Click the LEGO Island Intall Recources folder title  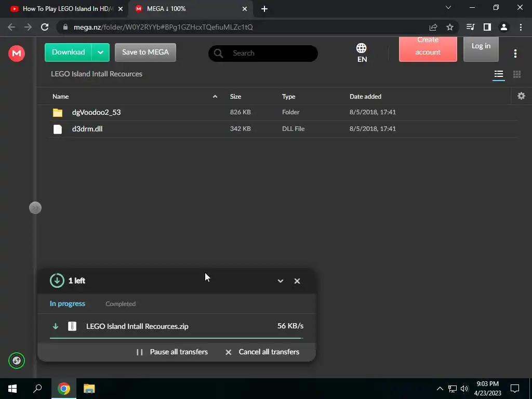(97, 74)
